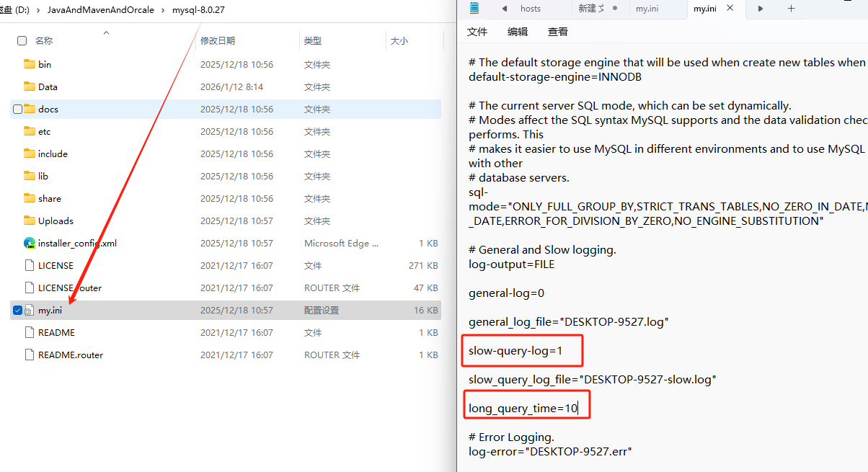Click the file name LICENSE.router
The image size is (868, 472).
[x=70, y=288]
